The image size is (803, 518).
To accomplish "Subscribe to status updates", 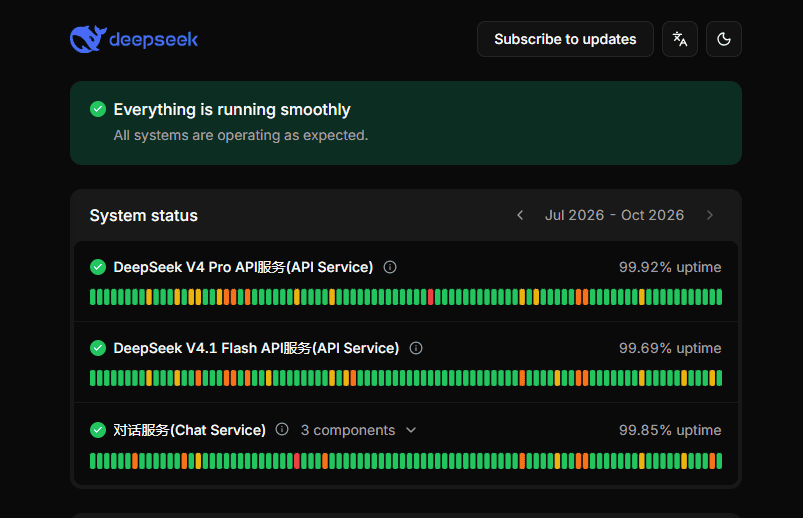I will pos(565,39).
